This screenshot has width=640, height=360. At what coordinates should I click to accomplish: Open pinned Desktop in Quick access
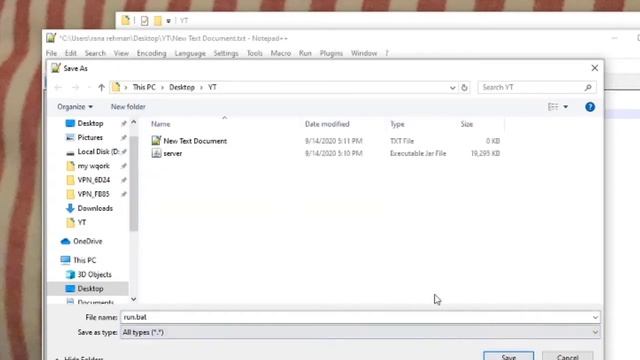coord(90,123)
